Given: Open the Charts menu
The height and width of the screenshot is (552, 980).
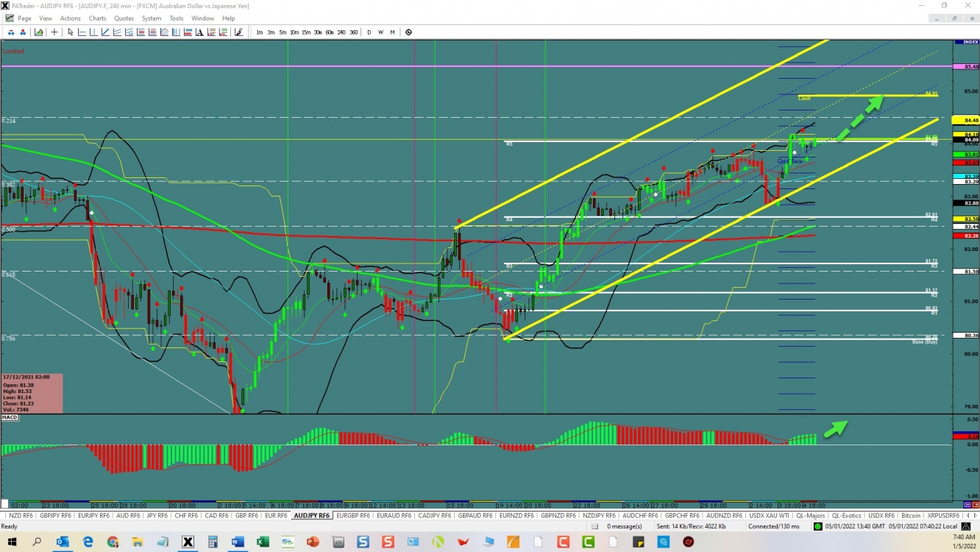Looking at the screenshot, I should point(97,18).
